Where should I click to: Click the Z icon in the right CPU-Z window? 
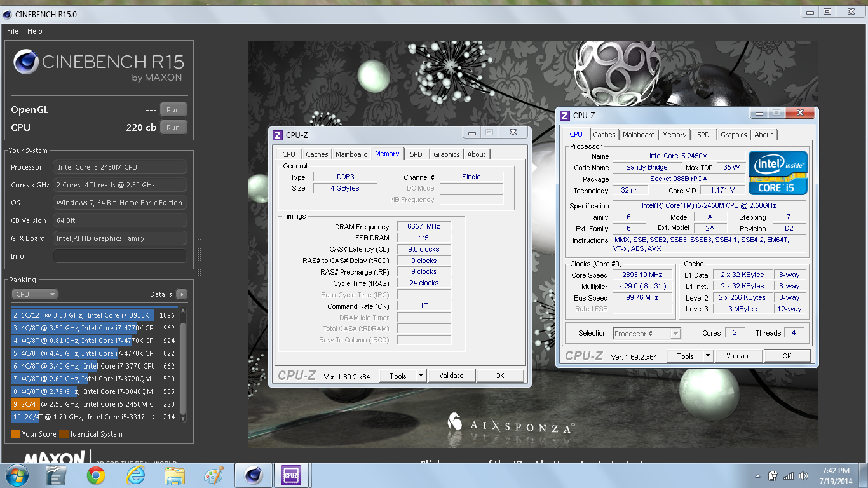[x=565, y=115]
